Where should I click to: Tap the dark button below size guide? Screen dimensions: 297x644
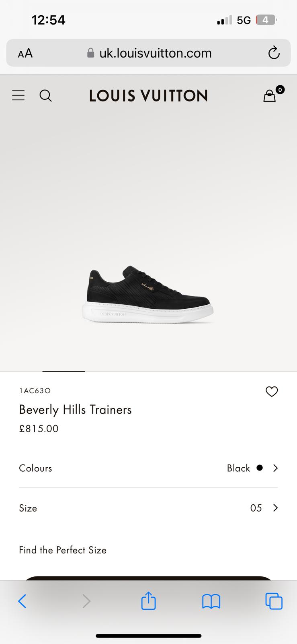coord(148,578)
